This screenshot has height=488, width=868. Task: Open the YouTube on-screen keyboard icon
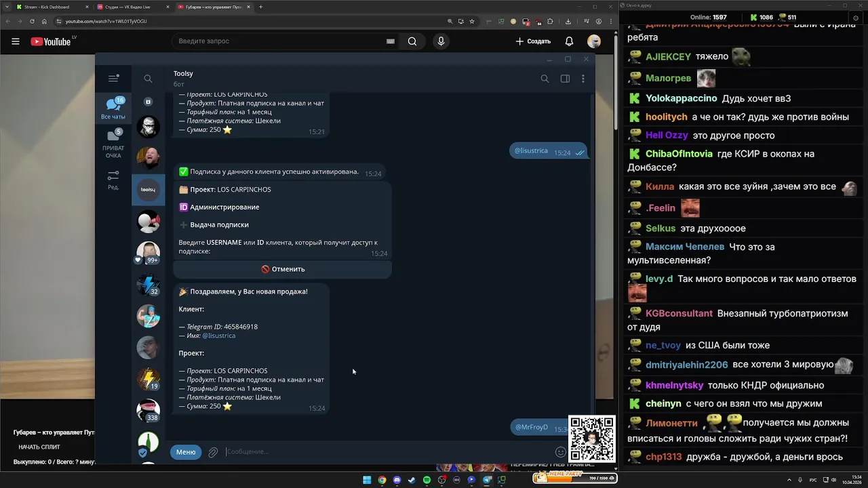click(391, 41)
